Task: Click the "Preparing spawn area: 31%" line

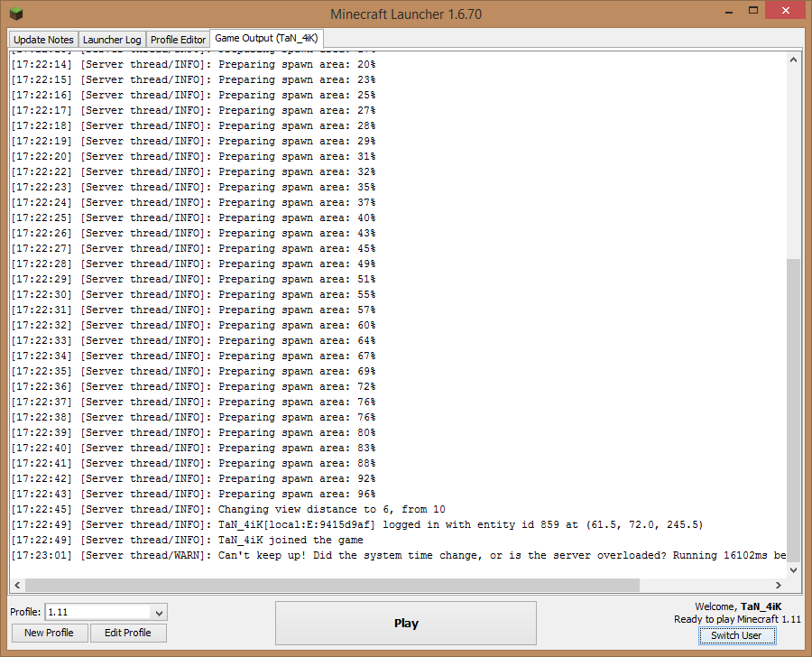Action: coord(193,156)
